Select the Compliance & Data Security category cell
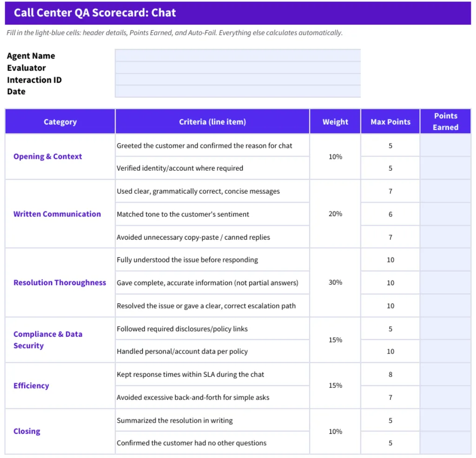 point(60,340)
